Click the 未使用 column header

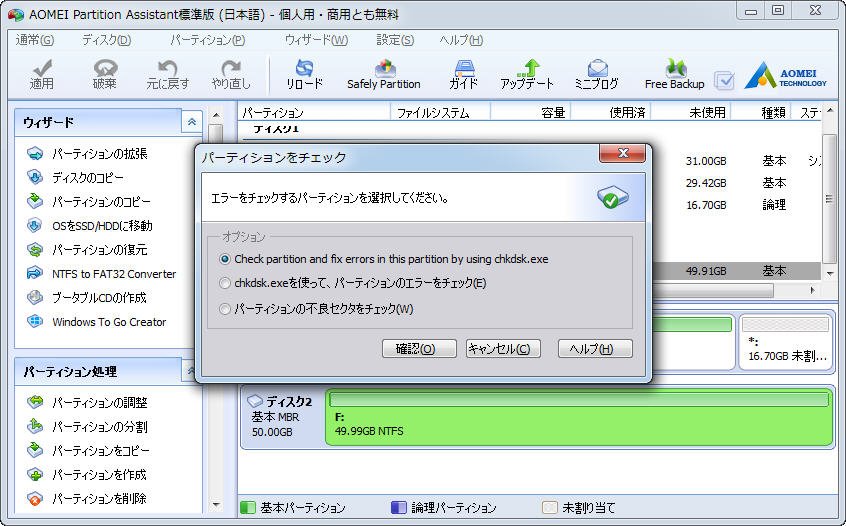click(691, 112)
